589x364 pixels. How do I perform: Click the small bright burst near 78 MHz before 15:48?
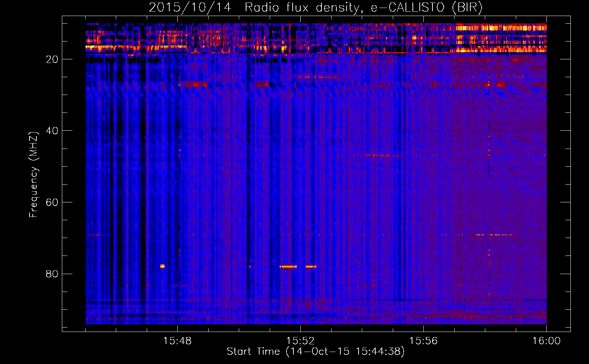[162, 266]
